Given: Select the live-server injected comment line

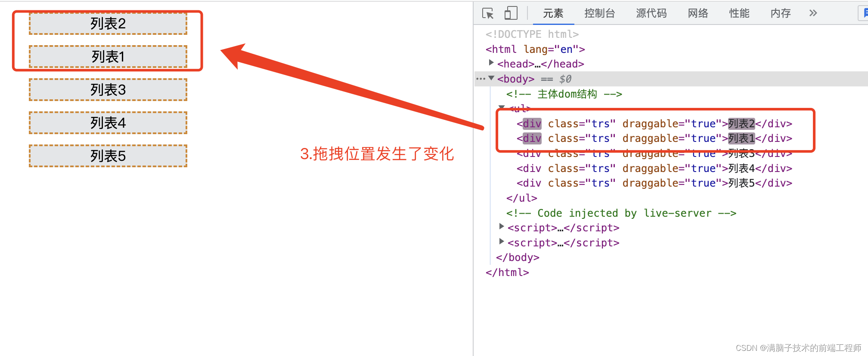Looking at the screenshot, I should [x=621, y=213].
